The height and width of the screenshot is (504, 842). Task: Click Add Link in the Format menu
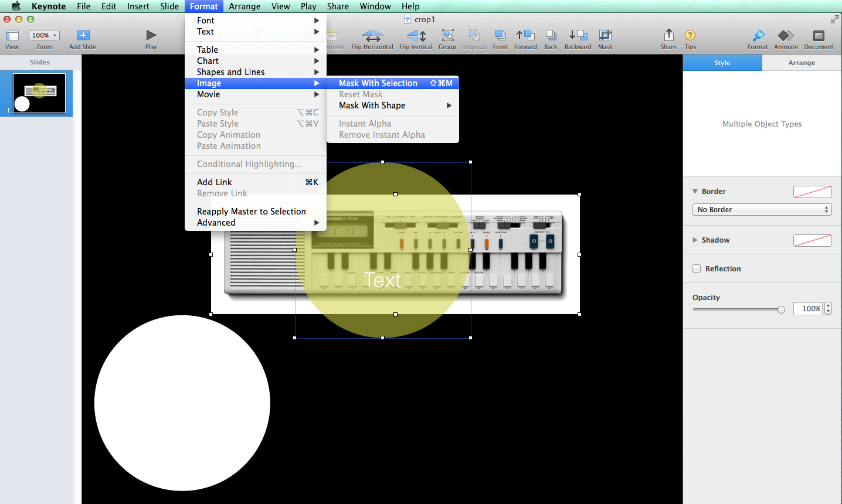point(214,182)
